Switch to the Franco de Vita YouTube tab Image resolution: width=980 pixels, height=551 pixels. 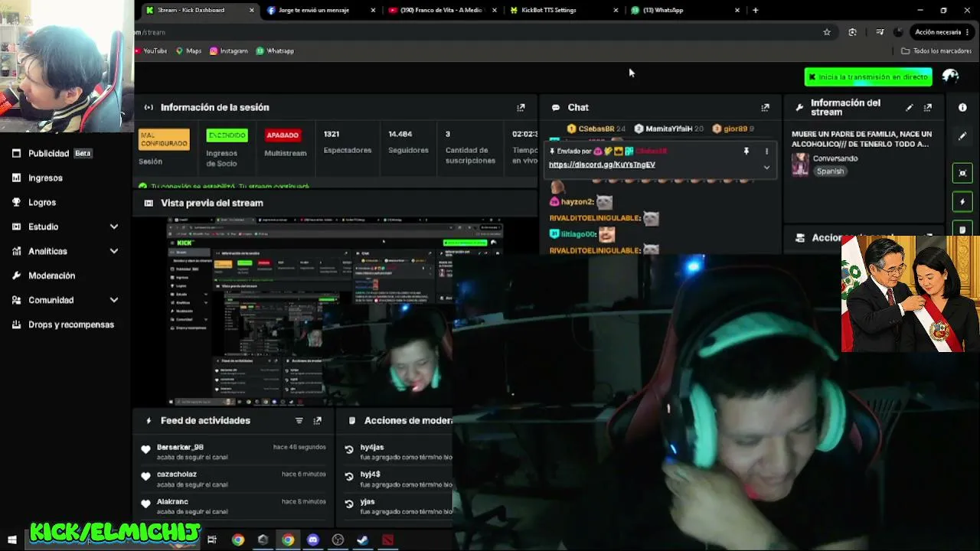443,10
